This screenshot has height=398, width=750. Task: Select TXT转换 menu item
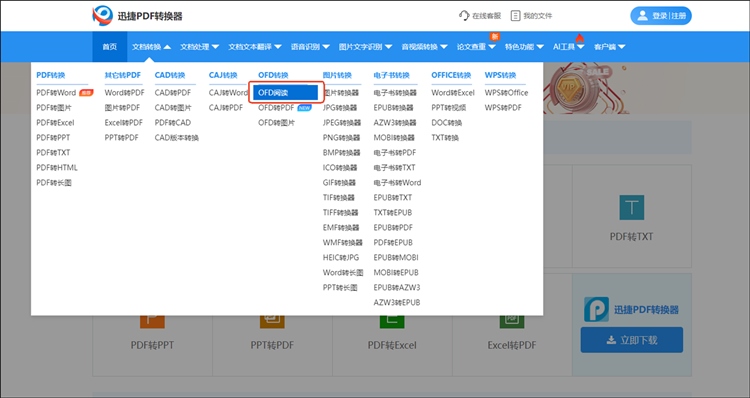point(445,138)
